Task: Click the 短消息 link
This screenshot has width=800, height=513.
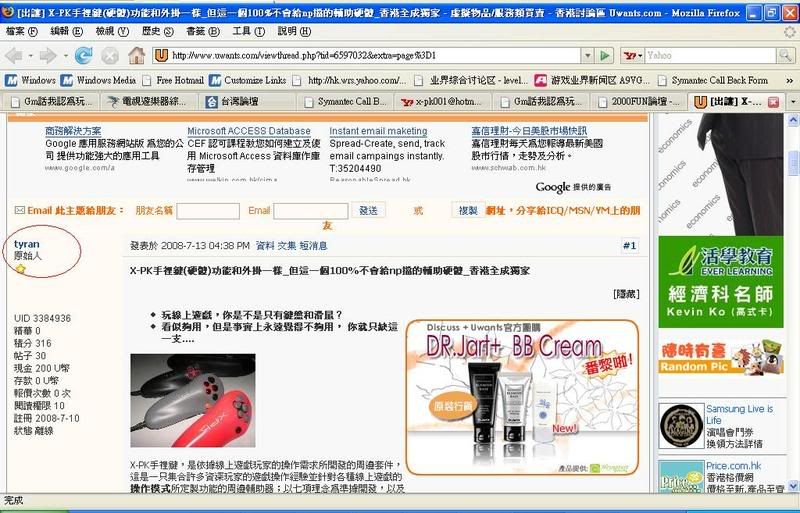Action: (313, 246)
